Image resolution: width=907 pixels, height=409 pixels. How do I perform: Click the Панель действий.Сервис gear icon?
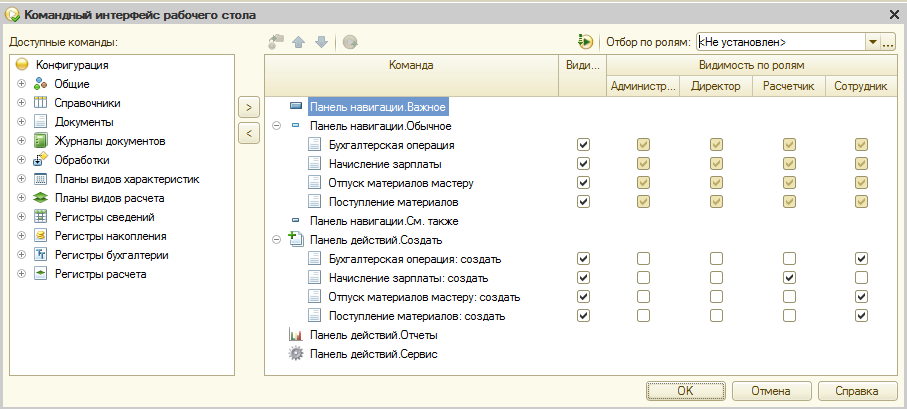point(296,354)
